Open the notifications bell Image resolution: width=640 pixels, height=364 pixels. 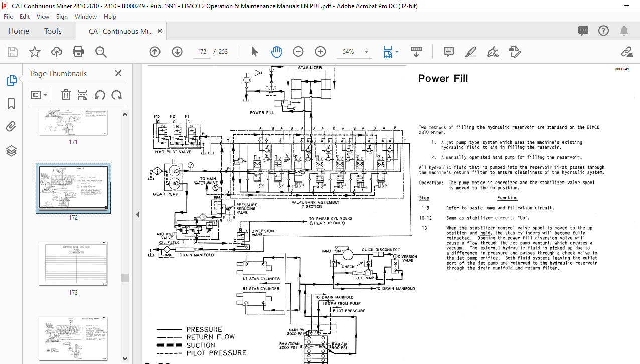pos(624,31)
